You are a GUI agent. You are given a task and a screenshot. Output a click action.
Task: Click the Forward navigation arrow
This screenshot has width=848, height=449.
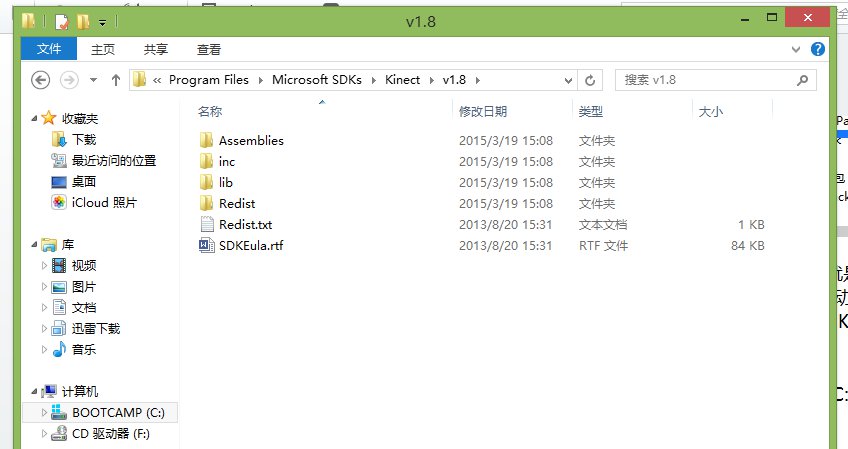(69, 80)
